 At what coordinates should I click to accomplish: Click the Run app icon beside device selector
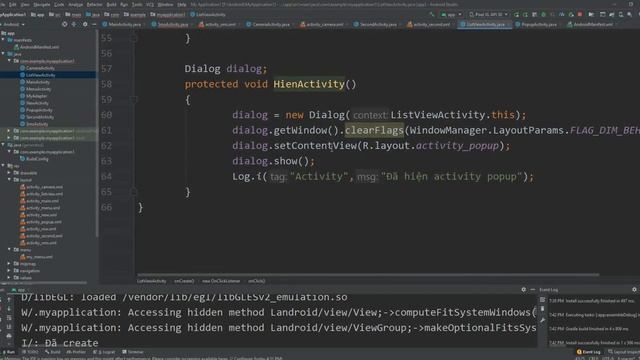517,14
